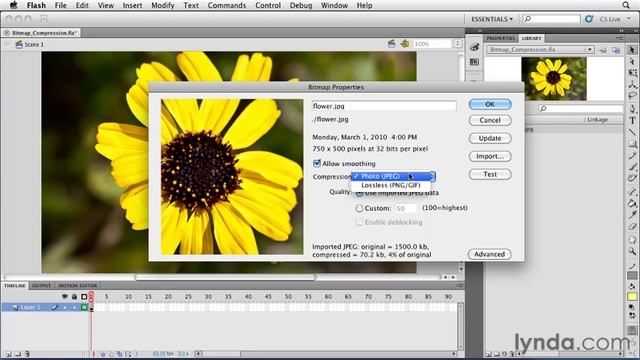Click the Update button
This screenshot has height=360, width=640.
(x=490, y=138)
